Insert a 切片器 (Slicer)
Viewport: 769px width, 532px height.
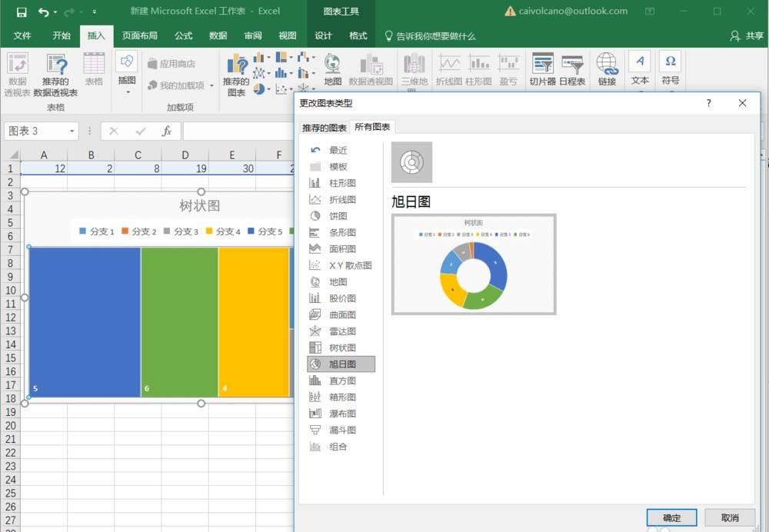click(x=542, y=69)
